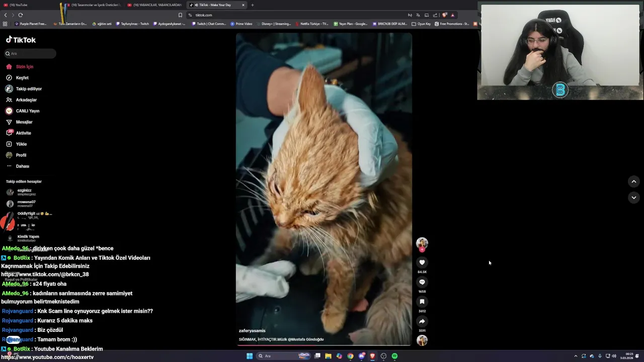Image resolution: width=644 pixels, height=362 pixels.
Task: Bookmark the video with the save icon
Action: tap(422, 302)
